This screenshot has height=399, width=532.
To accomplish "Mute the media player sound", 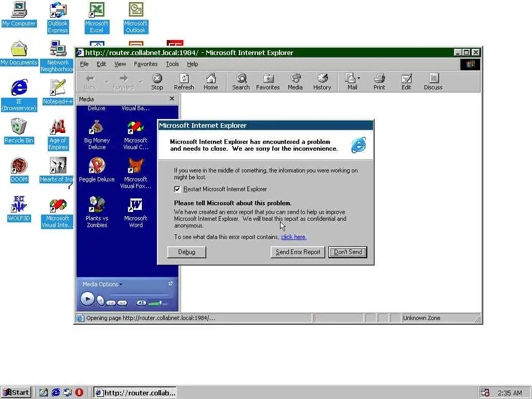I will [141, 303].
